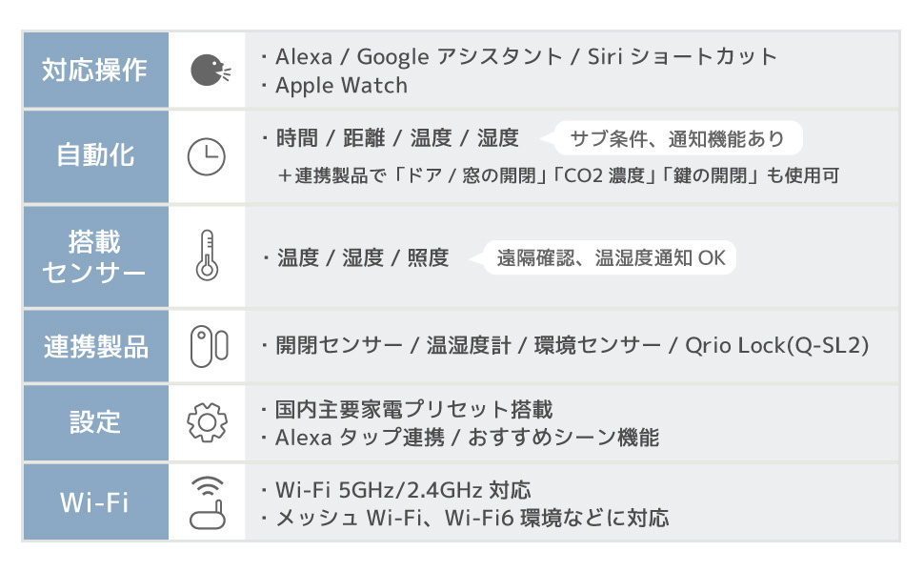924x572 pixels.
Task: Select the 自動化 row header
Action: [95, 156]
